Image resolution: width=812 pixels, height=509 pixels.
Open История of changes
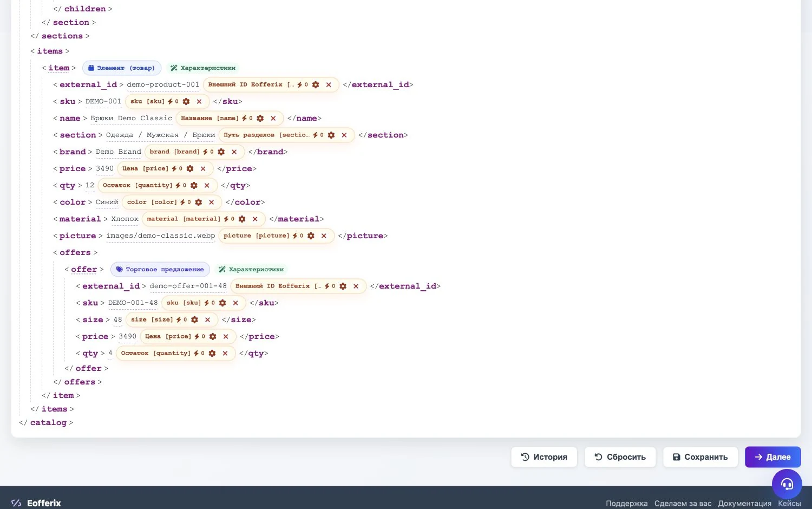pyautogui.click(x=544, y=457)
